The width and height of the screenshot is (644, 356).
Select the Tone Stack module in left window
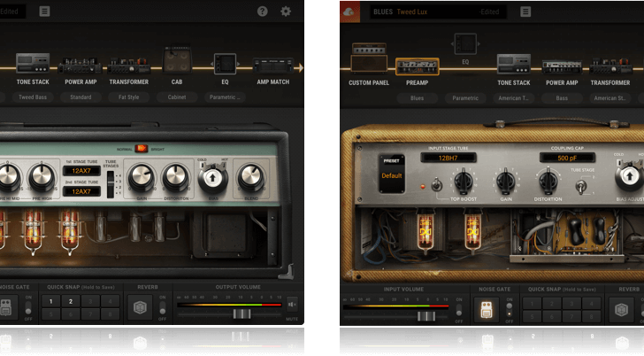[x=33, y=63]
